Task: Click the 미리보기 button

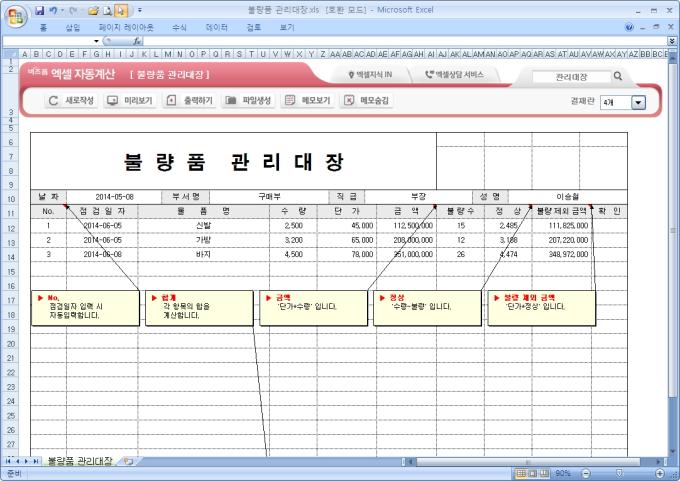Action: [x=130, y=101]
